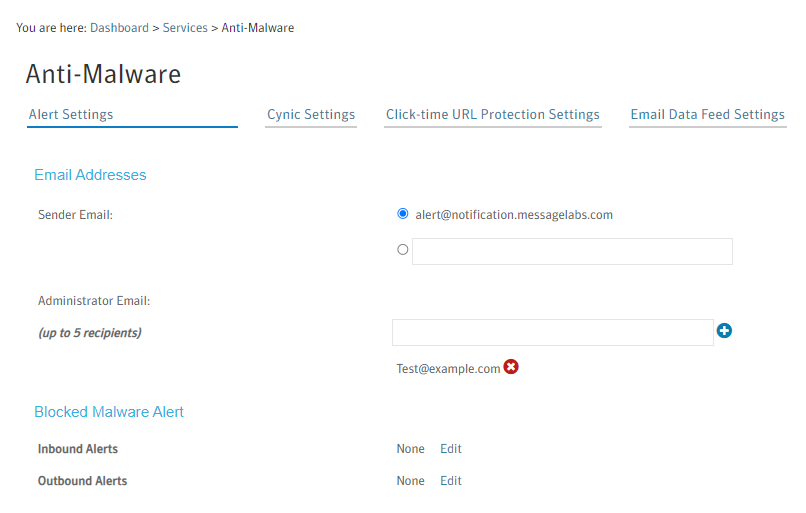This screenshot has height=513, width=806.
Task: Click the custom sender email text field
Action: [x=572, y=251]
